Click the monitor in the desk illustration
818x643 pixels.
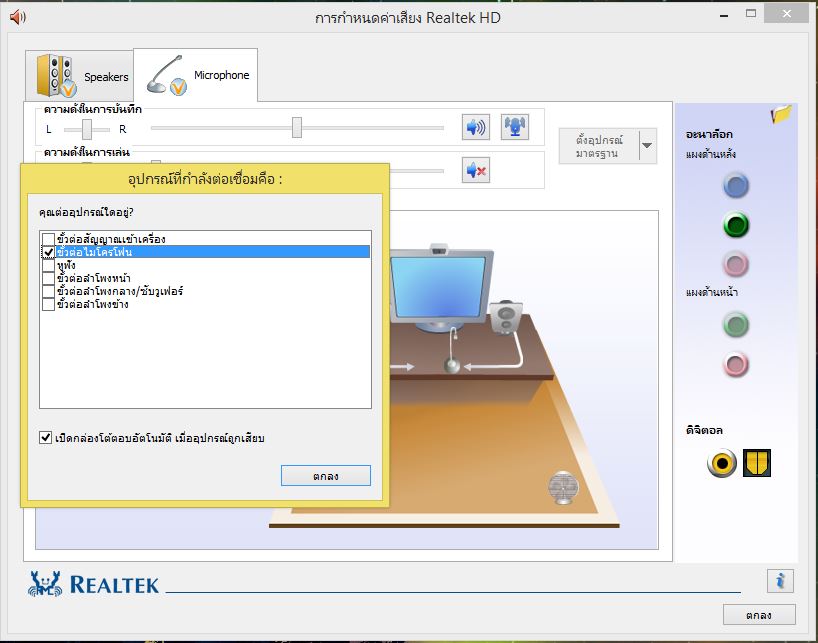click(441, 287)
